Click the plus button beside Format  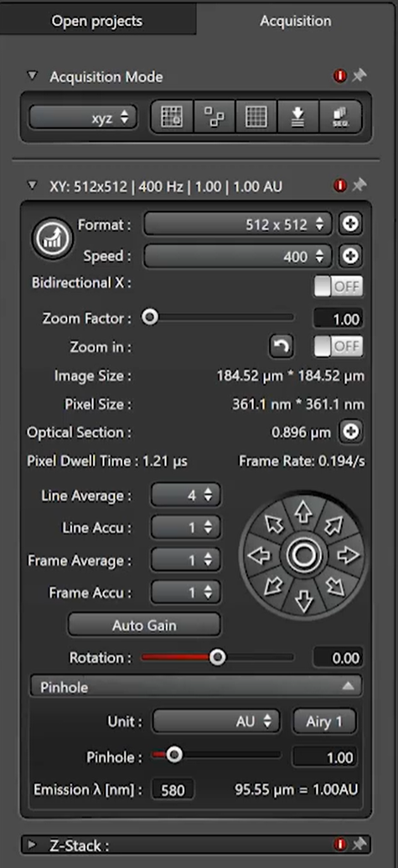tap(350, 224)
